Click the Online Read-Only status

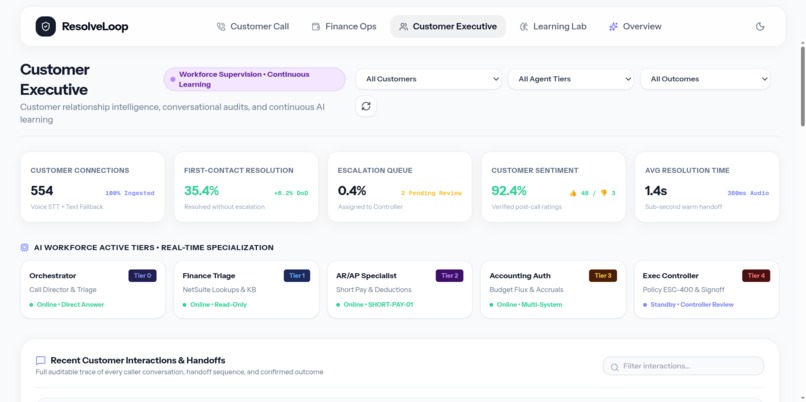[x=215, y=304]
